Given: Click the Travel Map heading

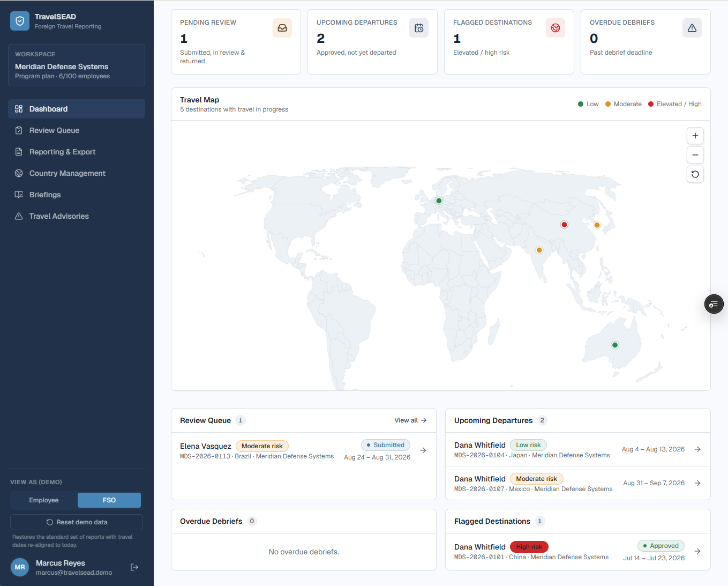Looking at the screenshot, I should 200,100.
